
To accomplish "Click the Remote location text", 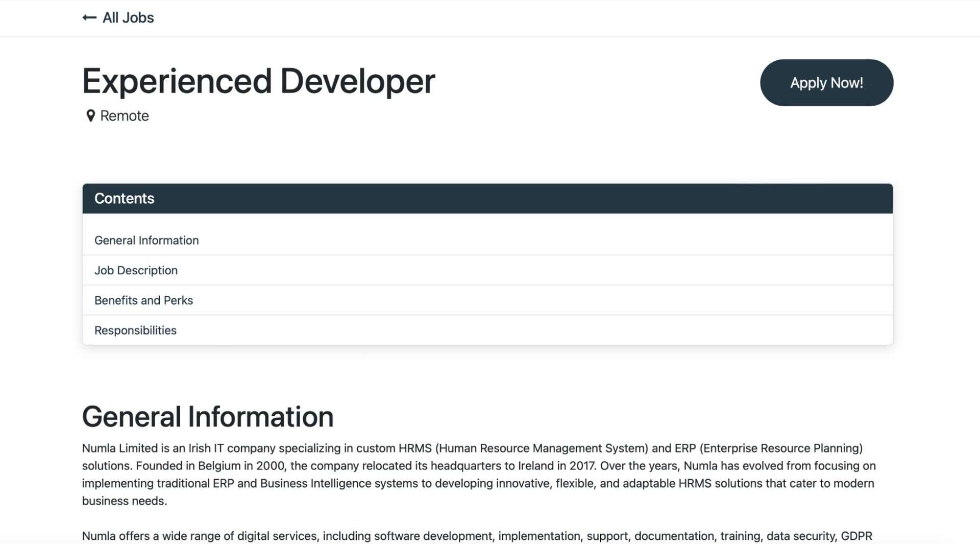I will coord(125,116).
